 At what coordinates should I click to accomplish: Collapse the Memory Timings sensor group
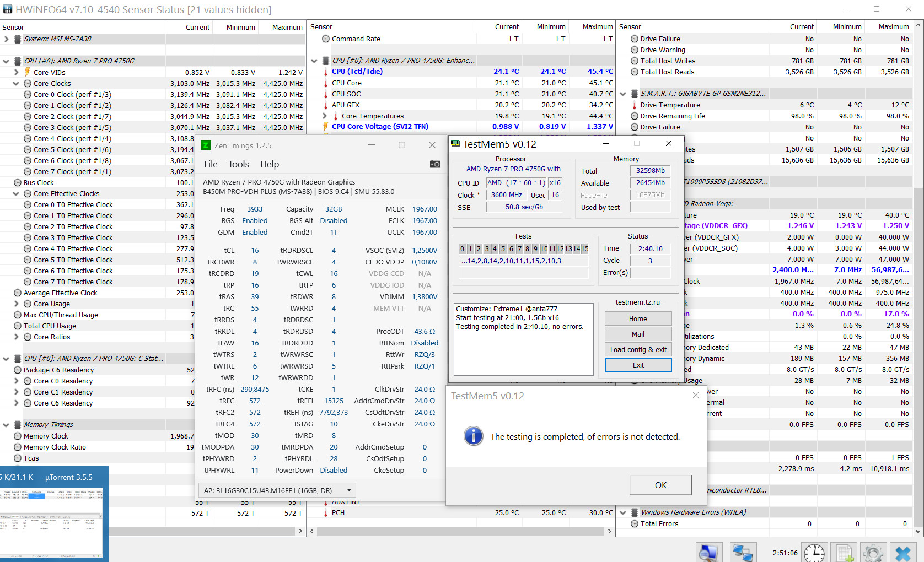6,425
